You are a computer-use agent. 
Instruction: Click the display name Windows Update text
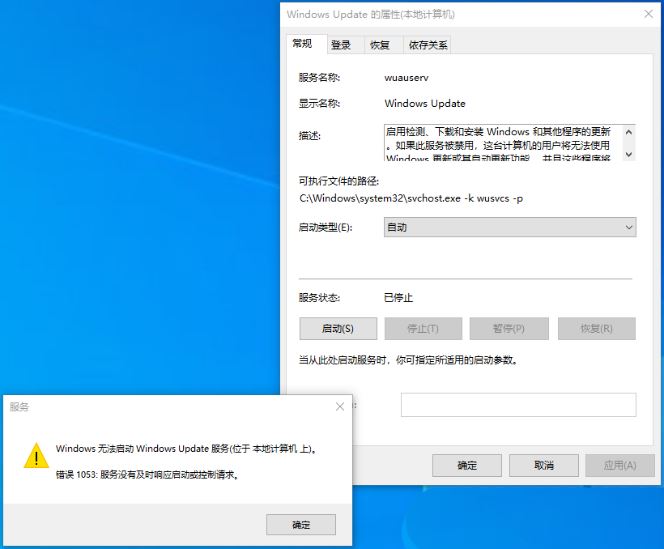[x=425, y=104]
